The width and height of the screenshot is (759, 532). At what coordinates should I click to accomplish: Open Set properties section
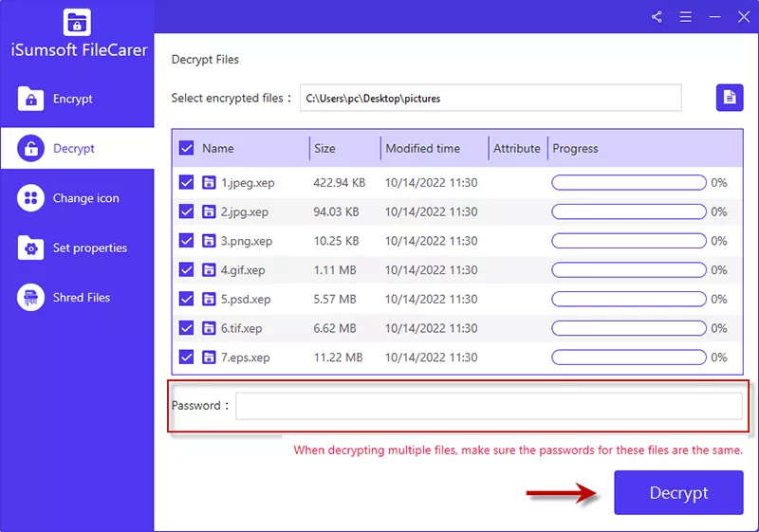point(90,248)
